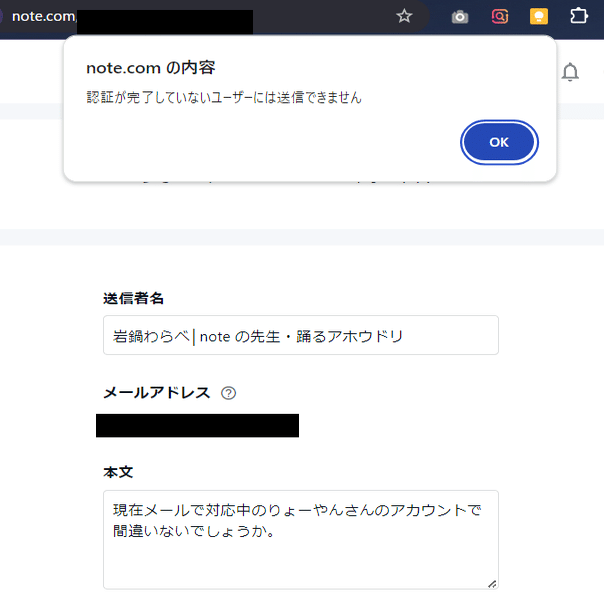Click the 'note.com の内容' dialog title
Image resolution: width=604 pixels, height=604 pixels.
pos(151,68)
